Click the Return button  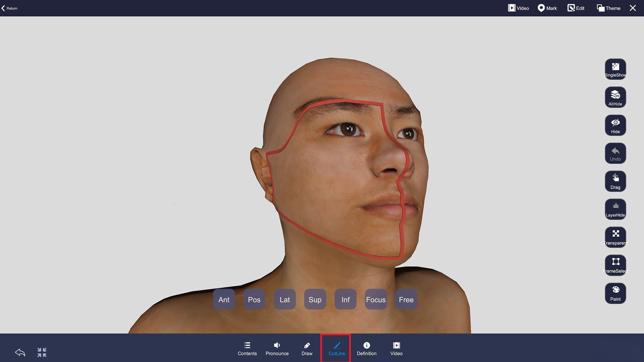coord(9,8)
